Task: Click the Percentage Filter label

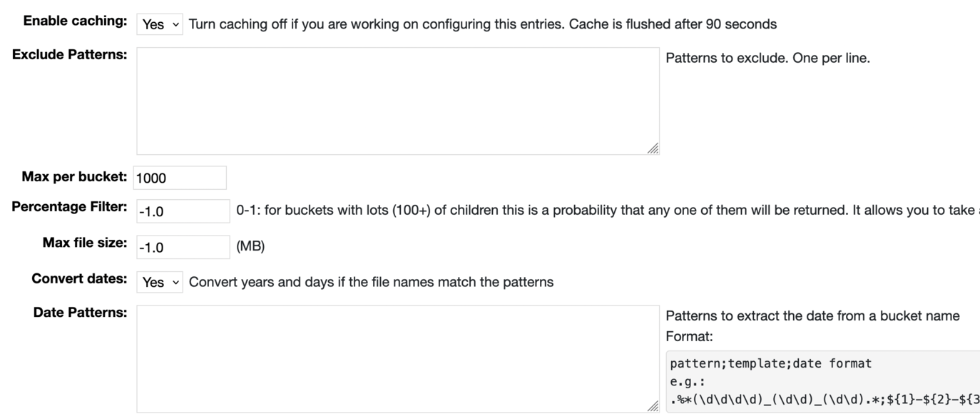Action: coord(69,207)
